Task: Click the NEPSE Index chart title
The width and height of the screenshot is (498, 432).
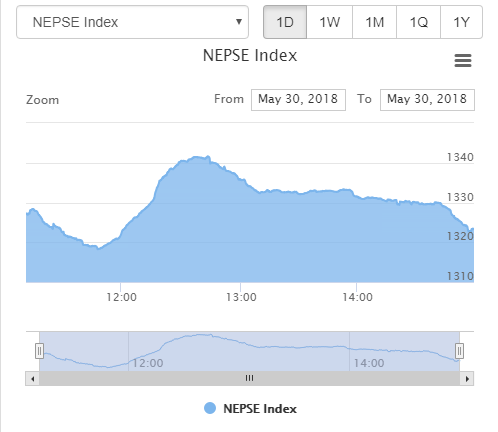Action: tap(250, 55)
